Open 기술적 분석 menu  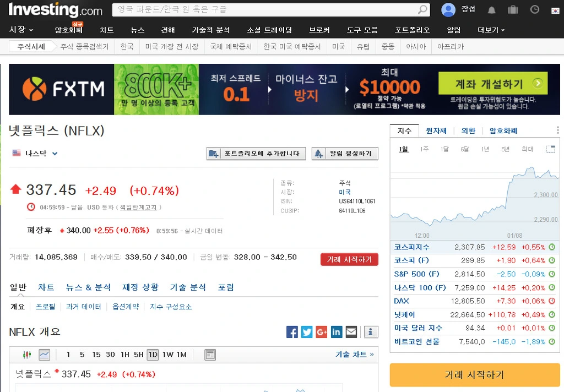pyautogui.click(x=211, y=30)
